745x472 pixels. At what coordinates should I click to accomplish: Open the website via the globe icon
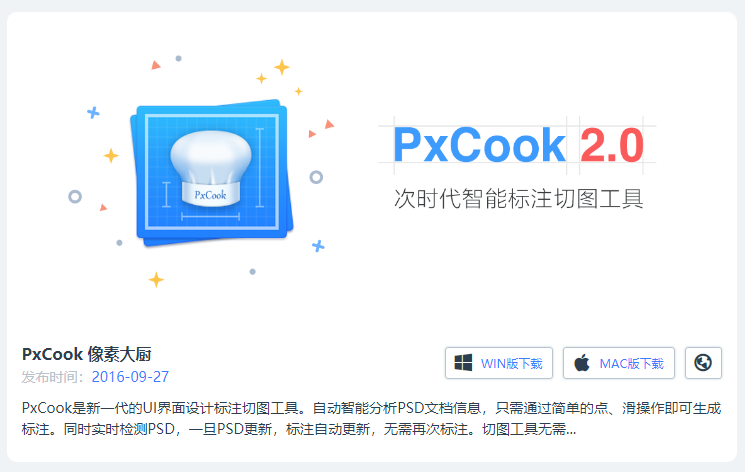(x=703, y=363)
